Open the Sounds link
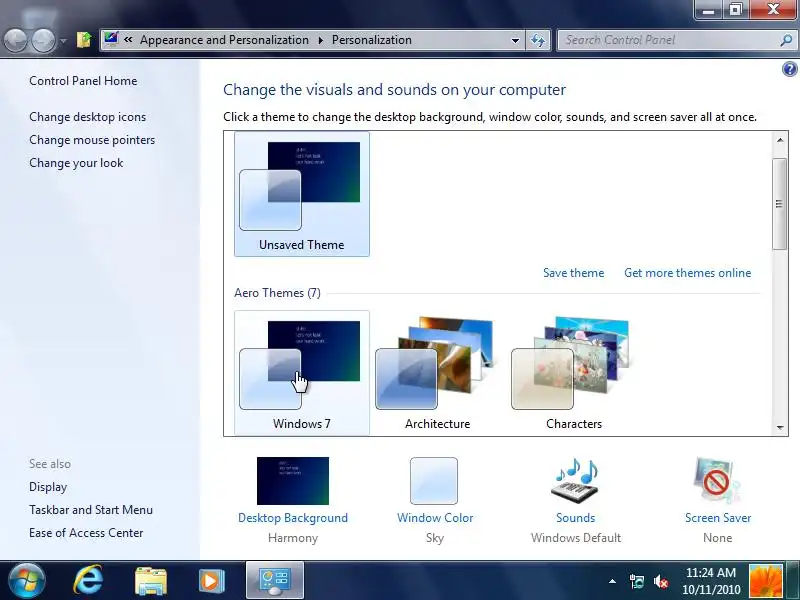Screen dimensions: 800x600 tap(576, 518)
